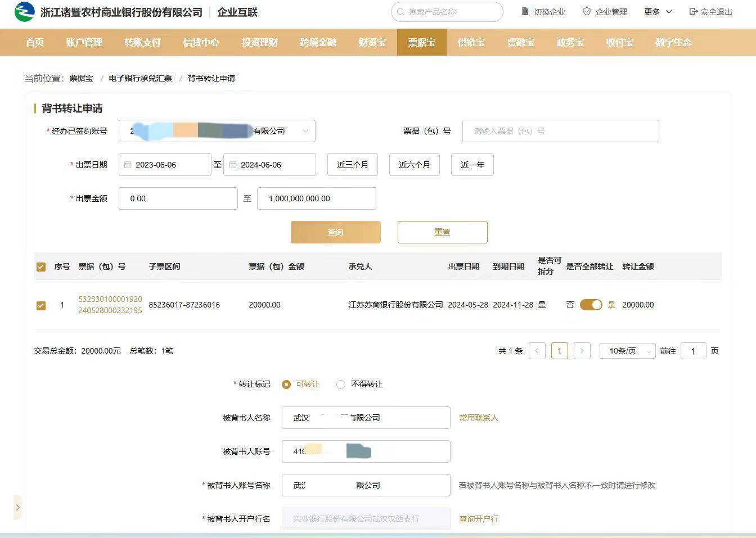756x538 pixels.
Task: Click the 到期日期 cell 2024-11-28
Action: (x=513, y=305)
